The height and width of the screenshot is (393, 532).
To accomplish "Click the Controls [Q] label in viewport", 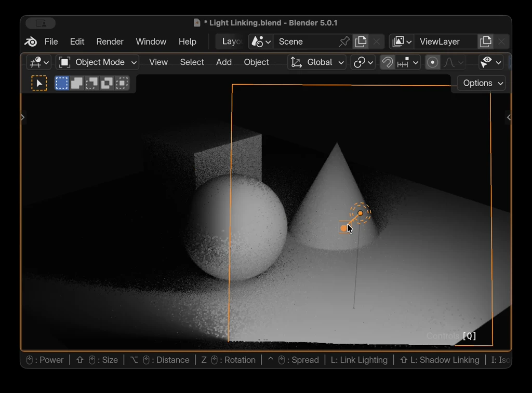I will [x=450, y=336].
